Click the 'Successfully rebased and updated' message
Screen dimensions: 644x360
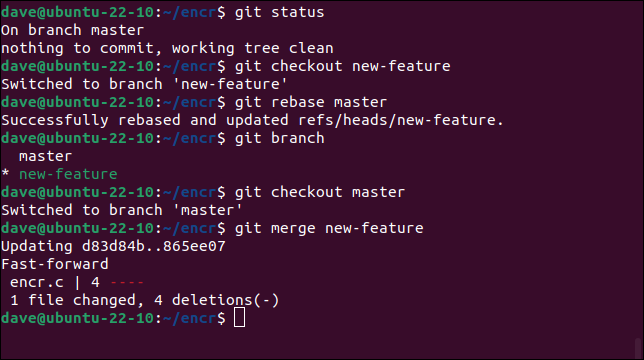(x=252, y=120)
